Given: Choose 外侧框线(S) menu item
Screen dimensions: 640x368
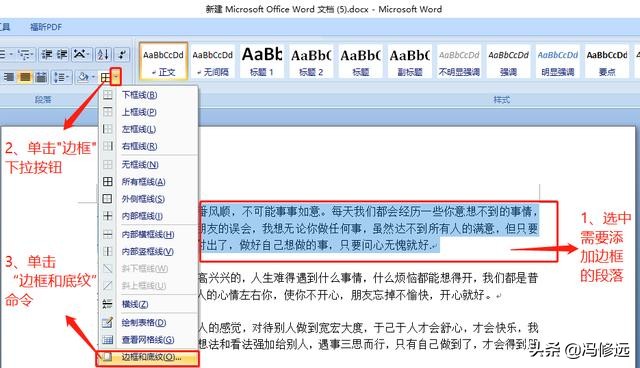Looking at the screenshot, I should tap(149, 199).
